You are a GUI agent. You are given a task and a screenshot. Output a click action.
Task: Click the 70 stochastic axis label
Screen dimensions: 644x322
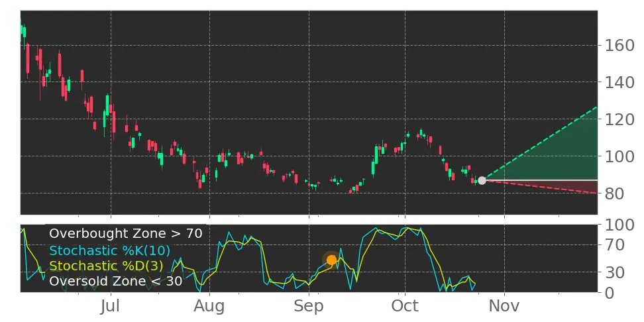pyautogui.click(x=614, y=245)
